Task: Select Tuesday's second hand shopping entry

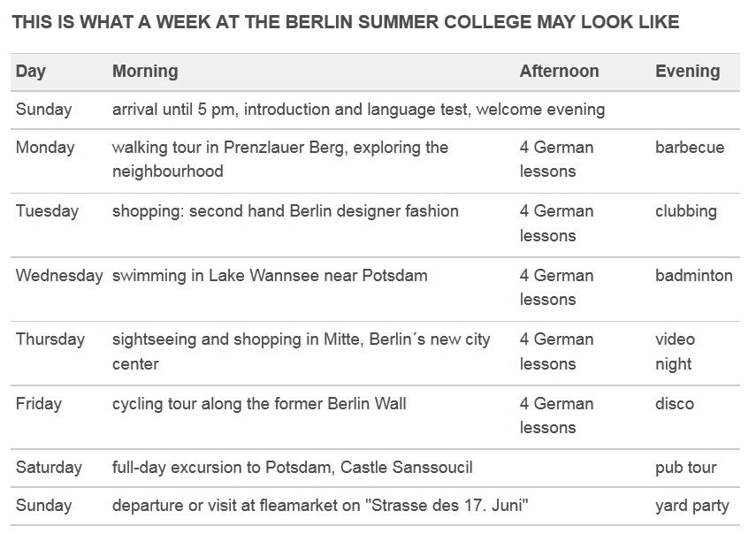Action: [x=286, y=211]
